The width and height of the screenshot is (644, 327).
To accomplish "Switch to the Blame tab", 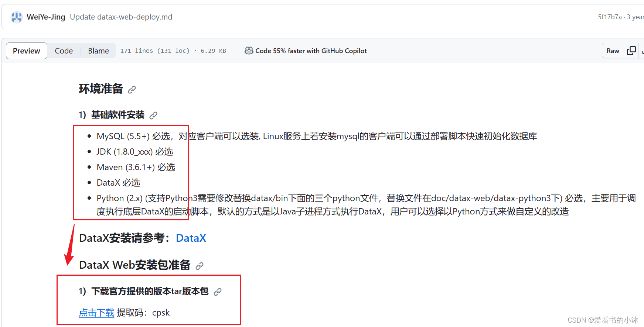I will click(x=98, y=51).
